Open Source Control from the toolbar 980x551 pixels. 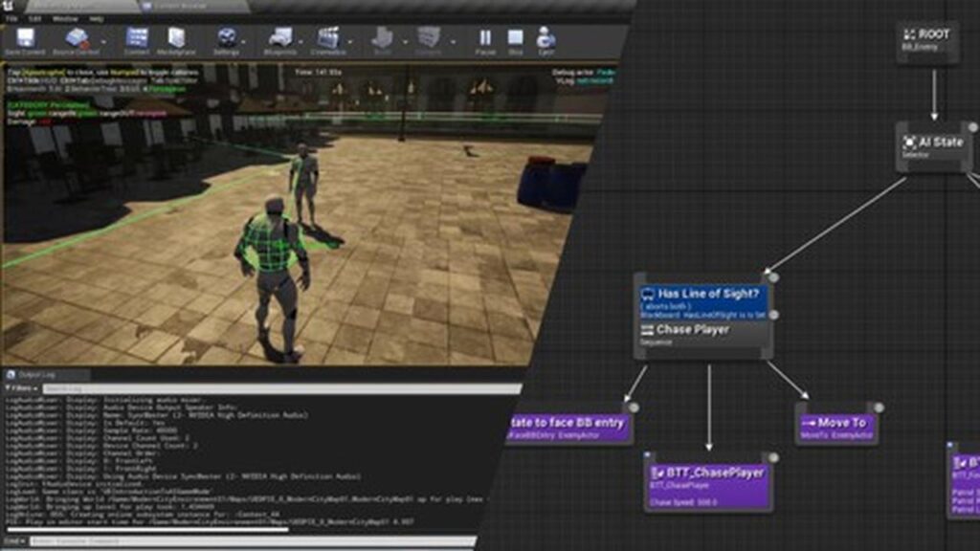(78, 39)
